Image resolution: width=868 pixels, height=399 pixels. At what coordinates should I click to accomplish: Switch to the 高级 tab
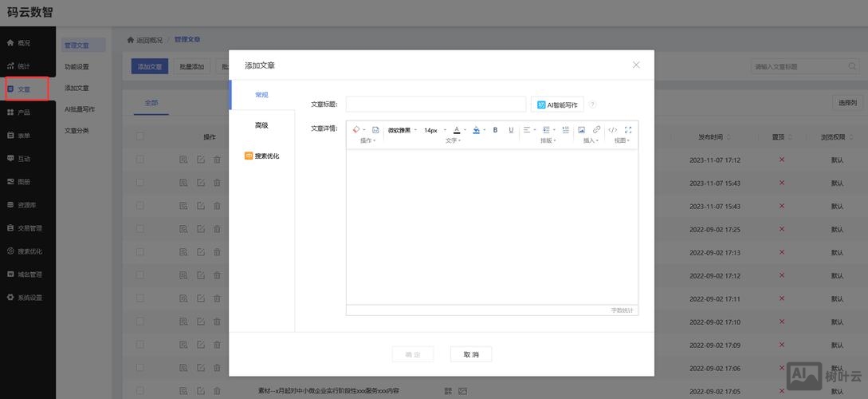[261, 125]
